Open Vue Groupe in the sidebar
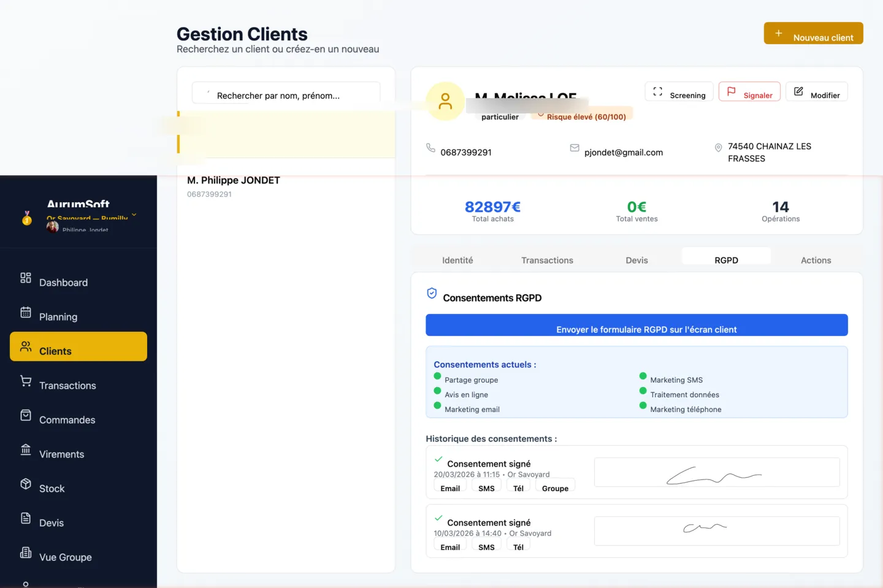This screenshot has width=883, height=588. tap(78, 557)
